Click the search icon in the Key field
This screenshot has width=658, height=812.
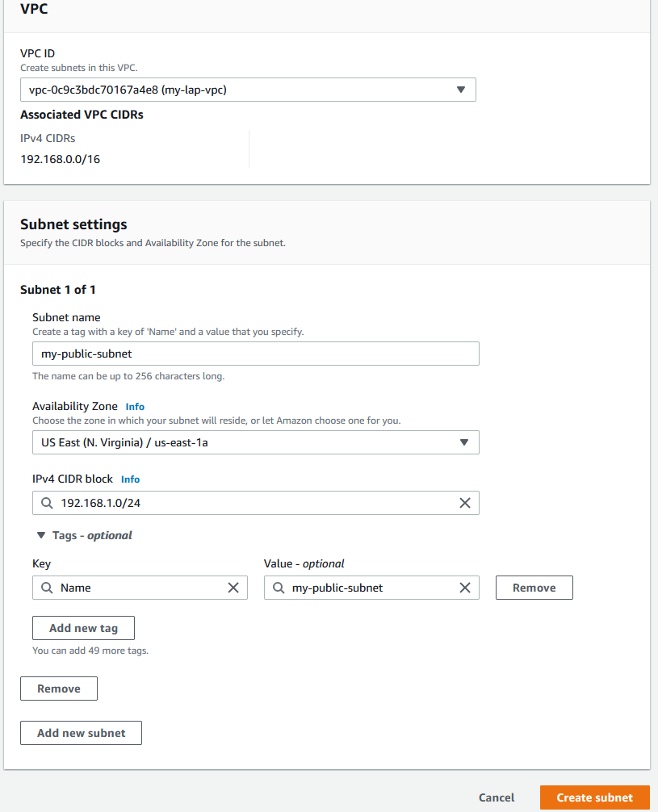(x=47, y=588)
